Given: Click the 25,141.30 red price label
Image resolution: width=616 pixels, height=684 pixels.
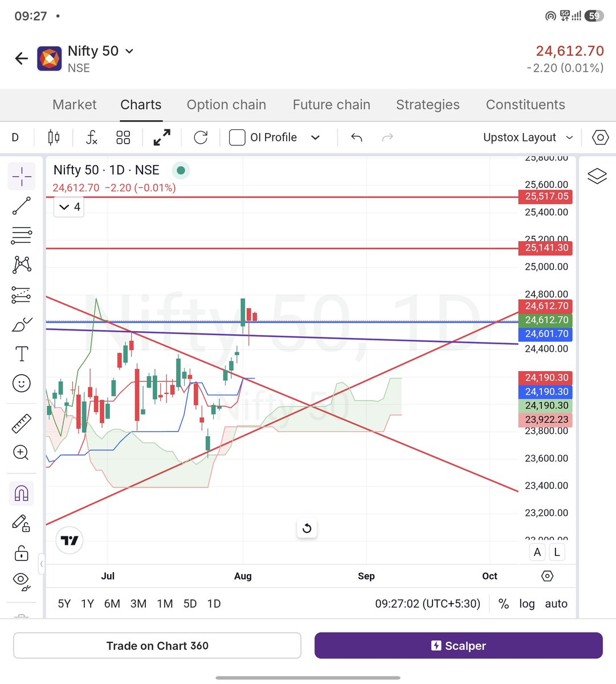Looking at the screenshot, I should 545,248.
